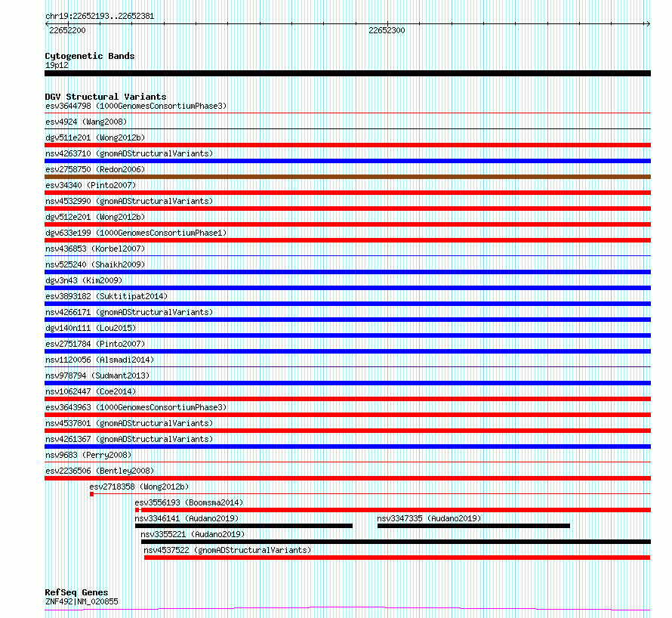
Task: Open the esv34340 (Pinto2007) variant
Action: tap(91, 185)
